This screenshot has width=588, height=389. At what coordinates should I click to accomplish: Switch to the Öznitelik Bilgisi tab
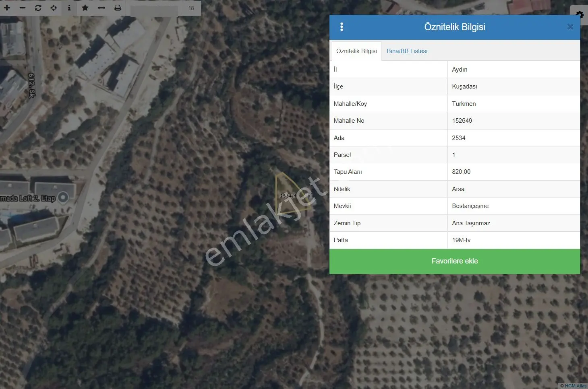pyautogui.click(x=356, y=51)
